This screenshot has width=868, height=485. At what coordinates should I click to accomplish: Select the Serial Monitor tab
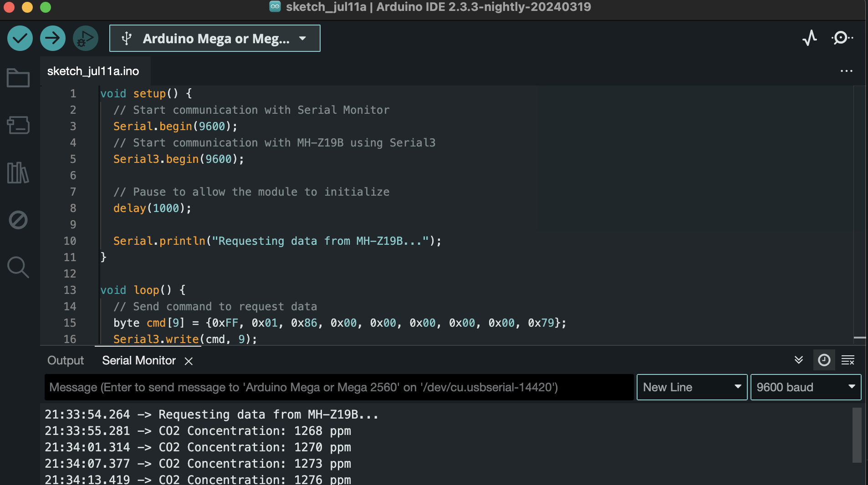[139, 361]
